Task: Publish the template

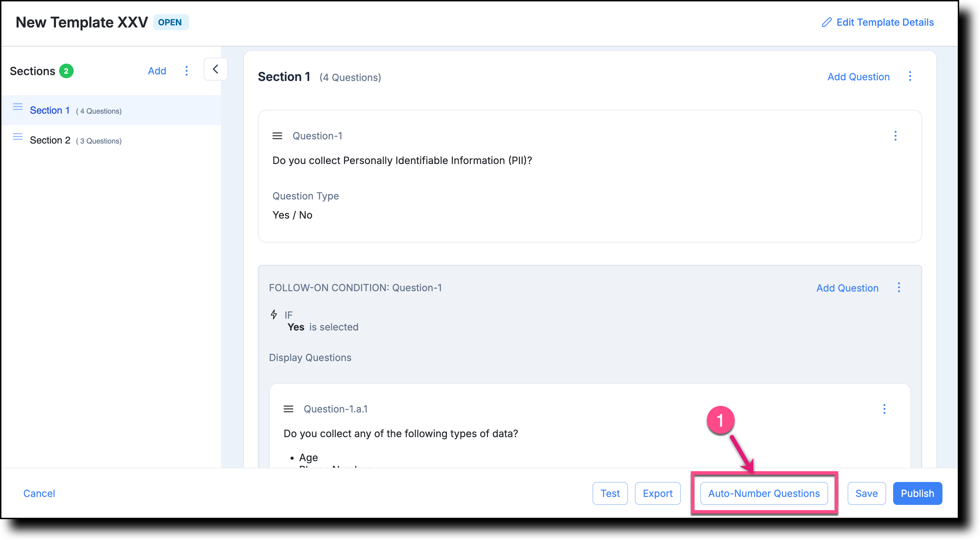Action: coord(917,493)
